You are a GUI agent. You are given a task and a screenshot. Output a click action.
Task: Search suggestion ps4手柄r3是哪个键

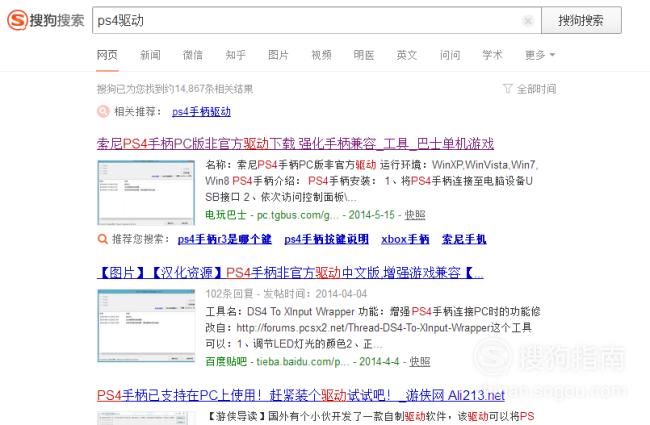coord(225,239)
